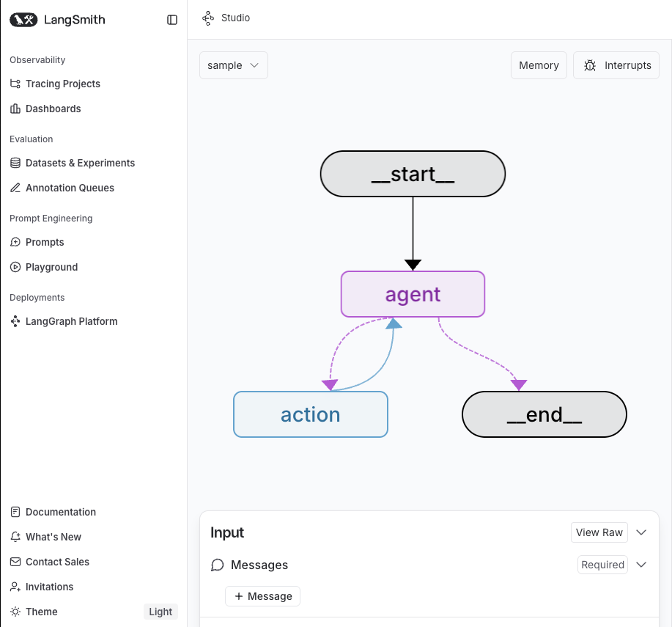Open Annotation Queues
672x627 pixels.
point(70,188)
